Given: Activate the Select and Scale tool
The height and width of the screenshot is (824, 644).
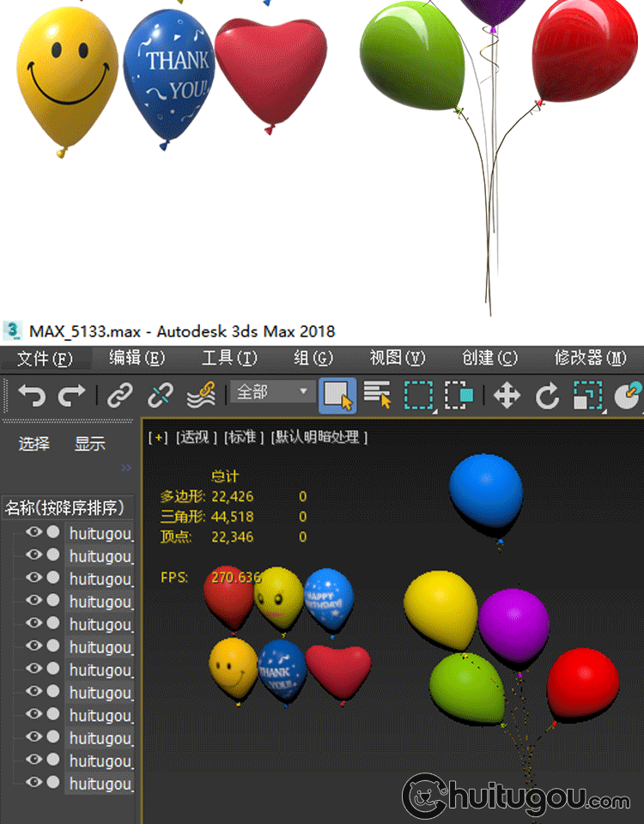Looking at the screenshot, I should tap(587, 395).
